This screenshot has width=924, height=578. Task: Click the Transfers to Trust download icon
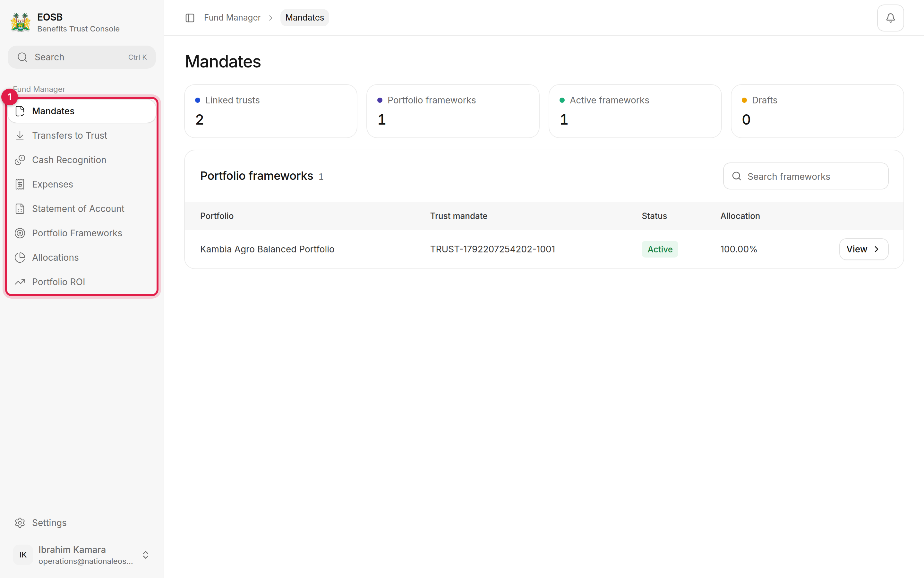20,135
